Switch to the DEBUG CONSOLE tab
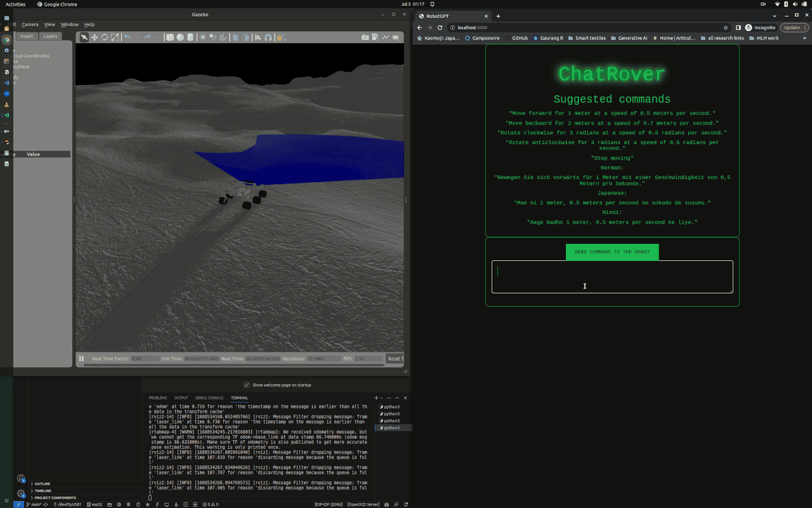 point(209,398)
